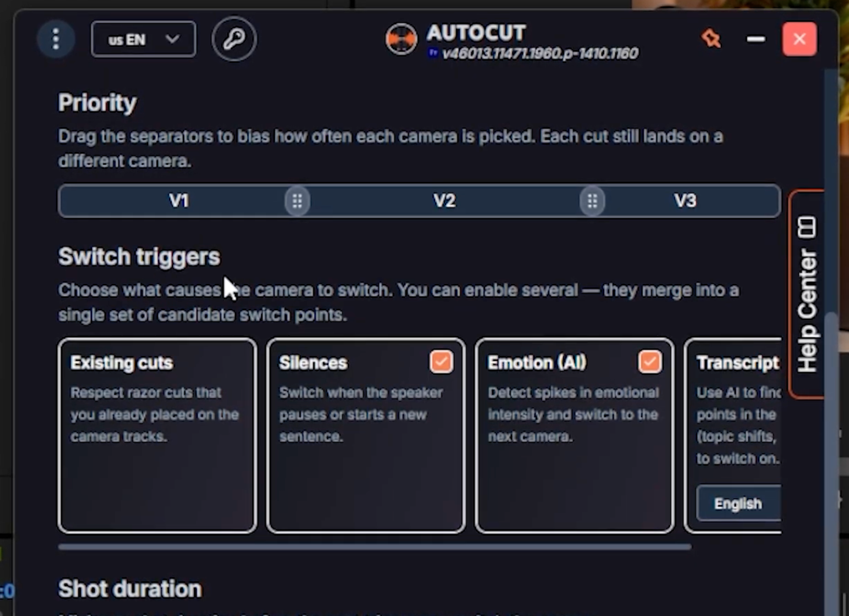This screenshot has height=616, width=849.
Task: Expand the language chevron arrow
Action: pyautogui.click(x=172, y=39)
